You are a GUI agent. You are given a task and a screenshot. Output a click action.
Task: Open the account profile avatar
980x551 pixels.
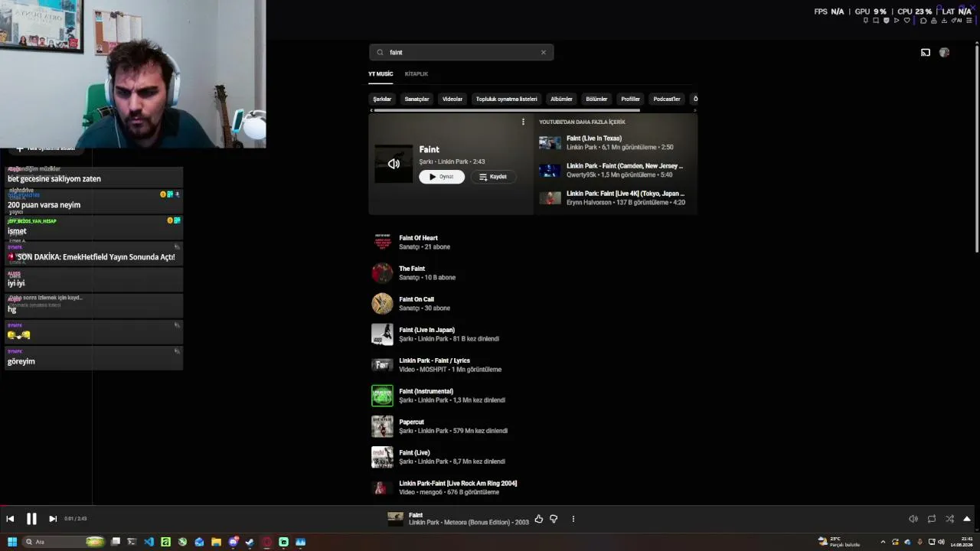tap(944, 53)
